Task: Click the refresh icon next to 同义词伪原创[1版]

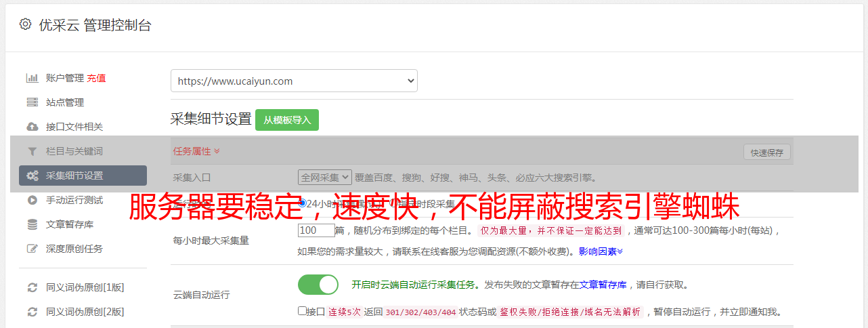Action: (32, 287)
